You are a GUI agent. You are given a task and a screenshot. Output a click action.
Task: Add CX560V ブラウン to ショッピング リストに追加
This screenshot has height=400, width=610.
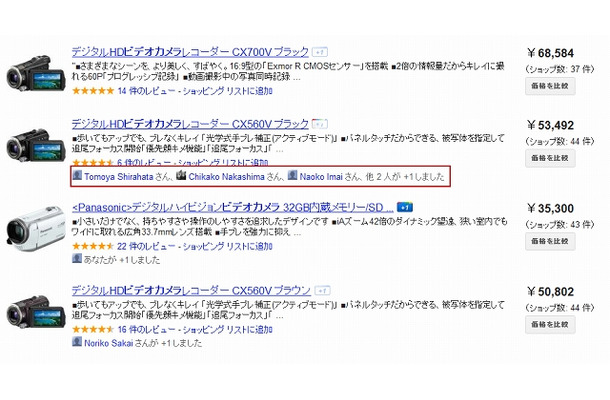coord(227,330)
